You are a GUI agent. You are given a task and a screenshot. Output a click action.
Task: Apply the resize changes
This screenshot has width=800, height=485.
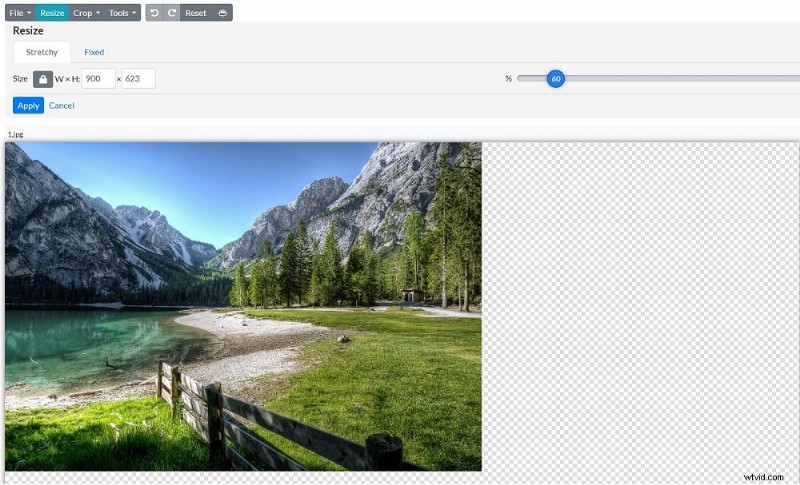coord(28,106)
